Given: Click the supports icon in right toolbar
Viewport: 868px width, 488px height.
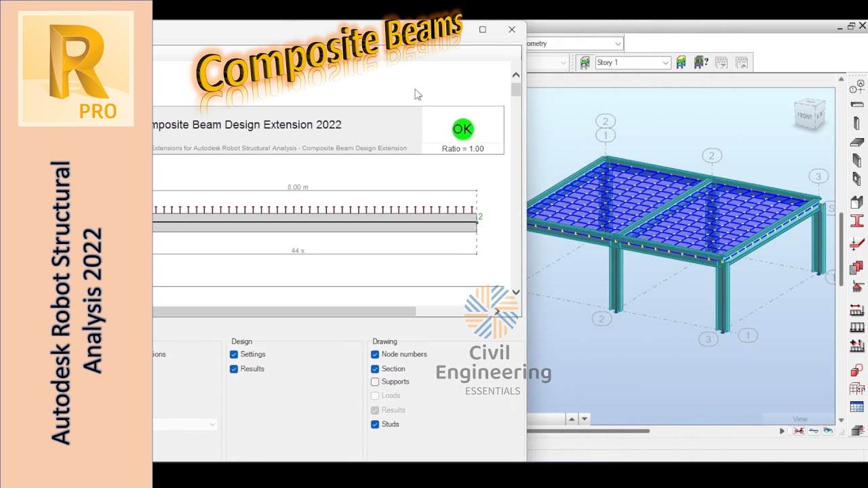Looking at the screenshot, I should (x=857, y=287).
